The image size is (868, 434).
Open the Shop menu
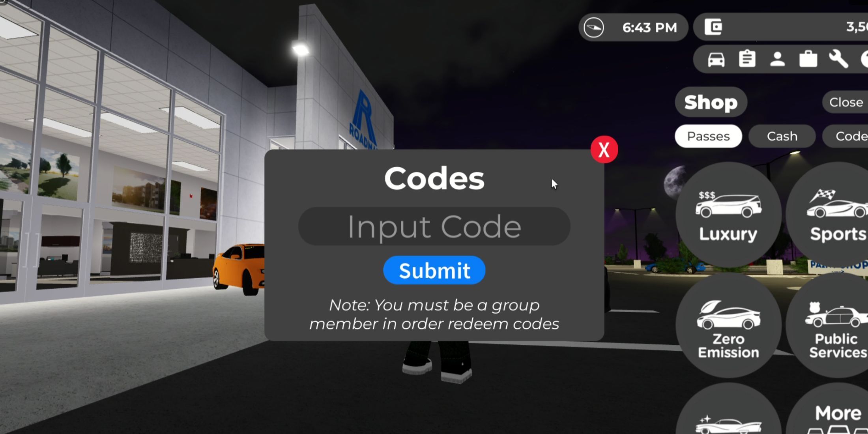coord(710,103)
